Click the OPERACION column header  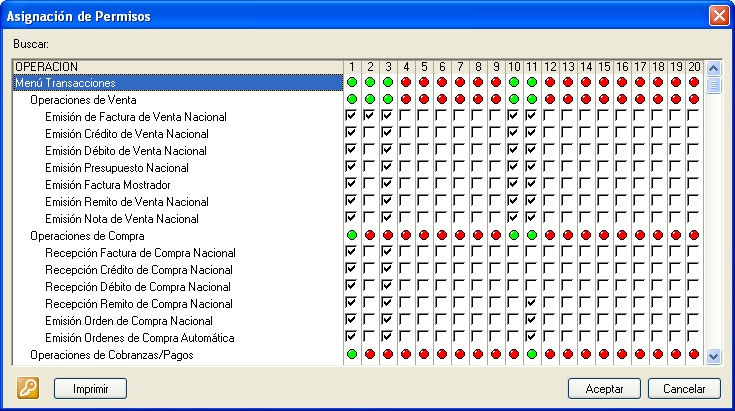point(175,67)
